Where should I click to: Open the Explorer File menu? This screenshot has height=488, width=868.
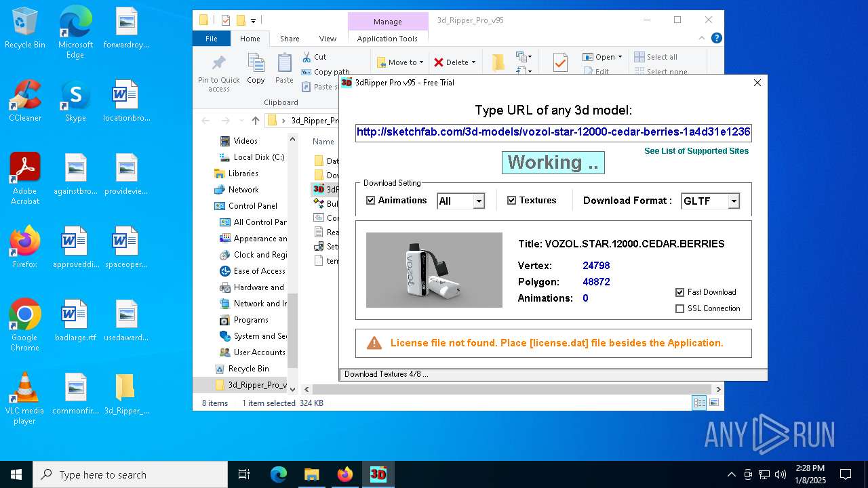pyautogui.click(x=212, y=39)
